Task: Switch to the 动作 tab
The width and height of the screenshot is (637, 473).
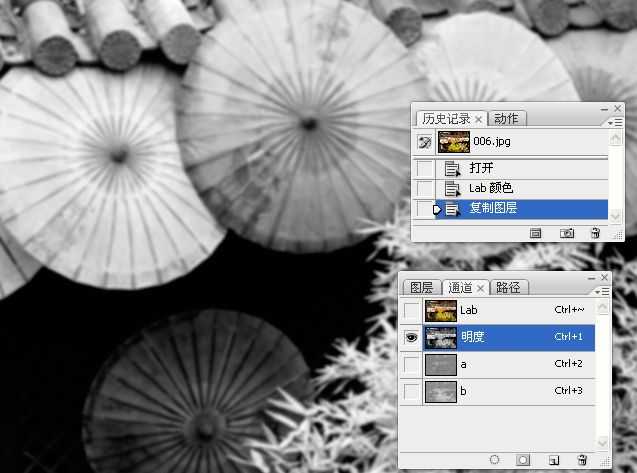Action: [x=506, y=119]
